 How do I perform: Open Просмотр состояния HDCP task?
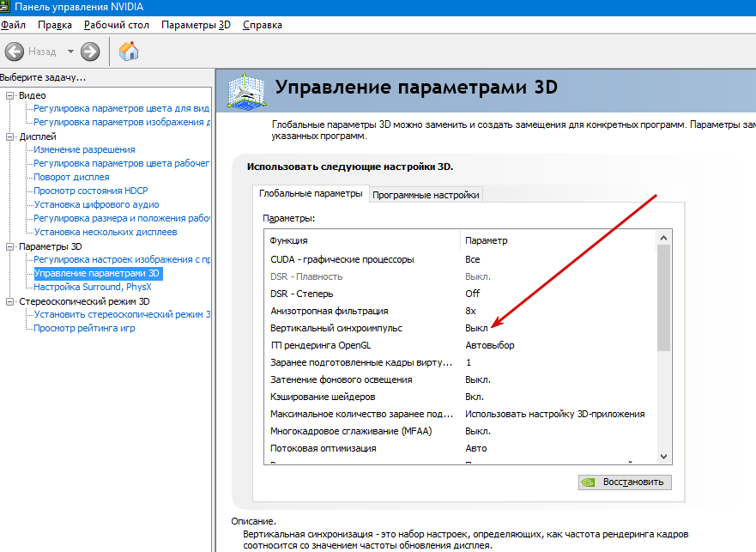[x=91, y=191]
